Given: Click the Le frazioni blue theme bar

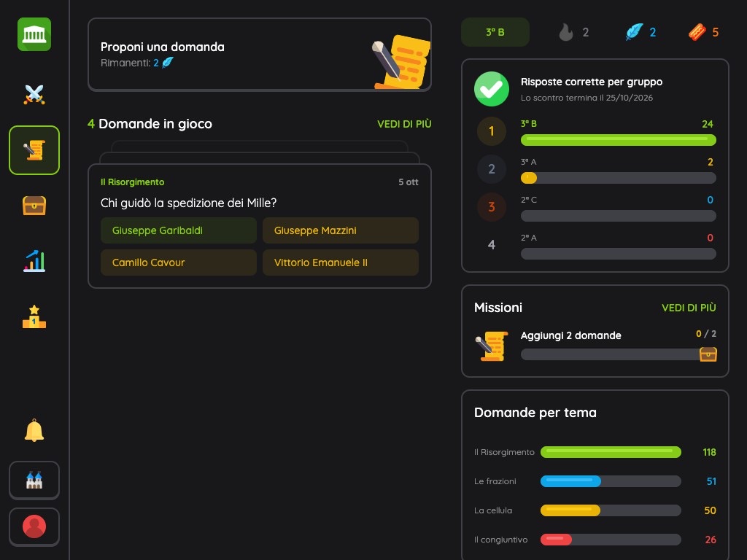Looking at the screenshot, I should 611,481.
